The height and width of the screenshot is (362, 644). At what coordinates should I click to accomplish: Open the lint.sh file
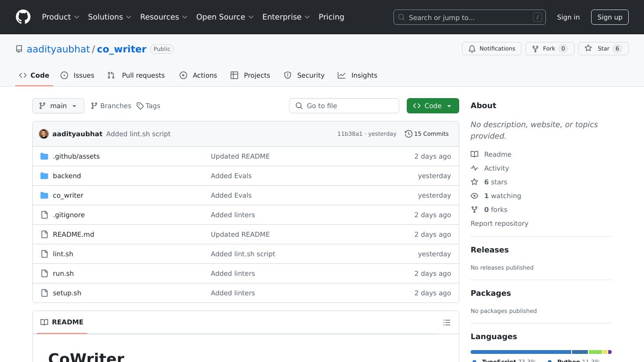(x=63, y=254)
